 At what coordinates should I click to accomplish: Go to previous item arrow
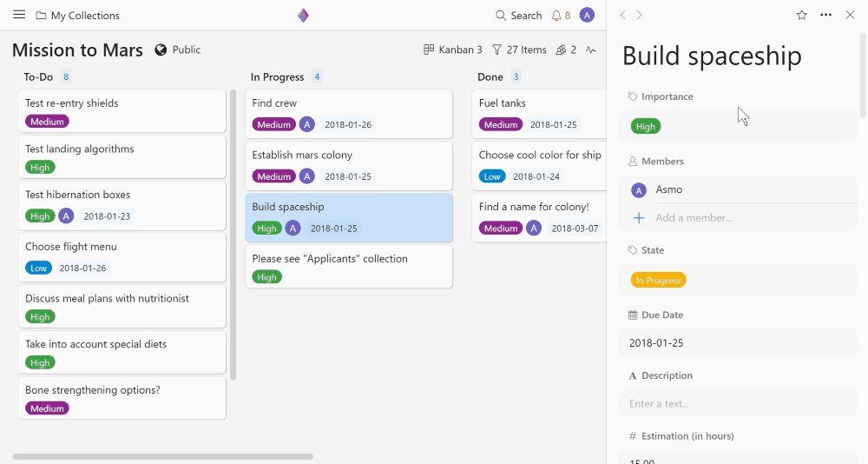coord(622,15)
